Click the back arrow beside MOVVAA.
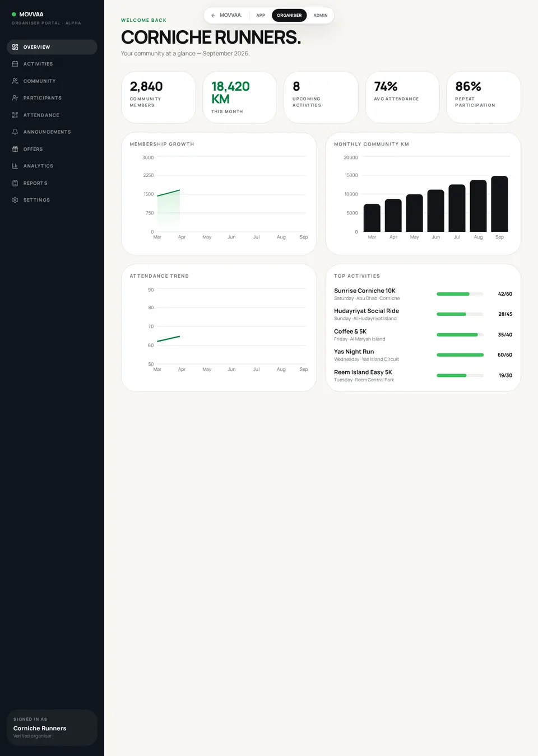 pos(214,15)
